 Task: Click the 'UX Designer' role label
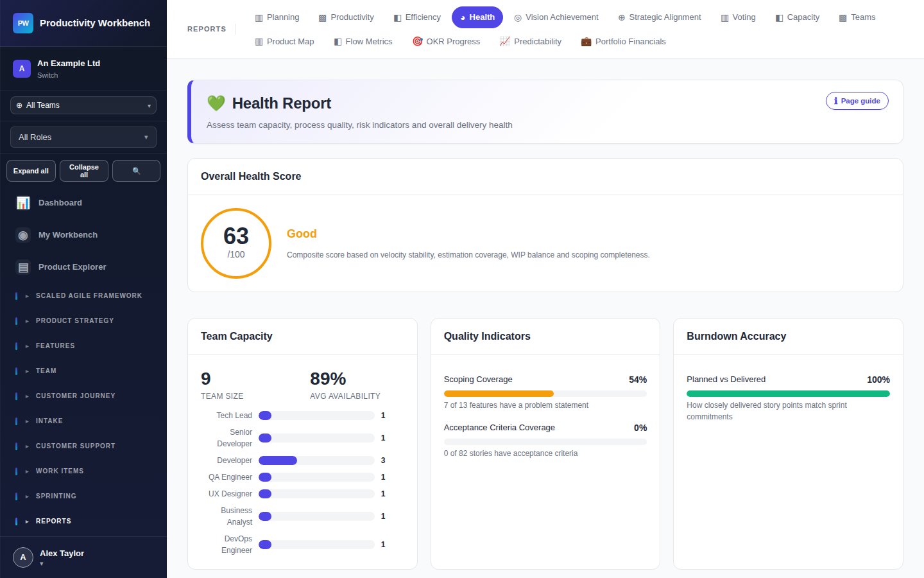(230, 494)
